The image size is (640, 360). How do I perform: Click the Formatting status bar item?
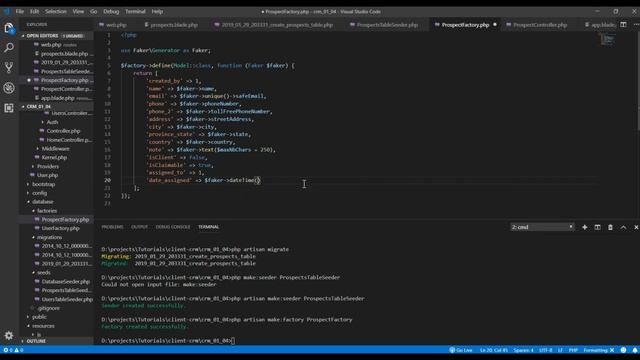click(x=599, y=350)
